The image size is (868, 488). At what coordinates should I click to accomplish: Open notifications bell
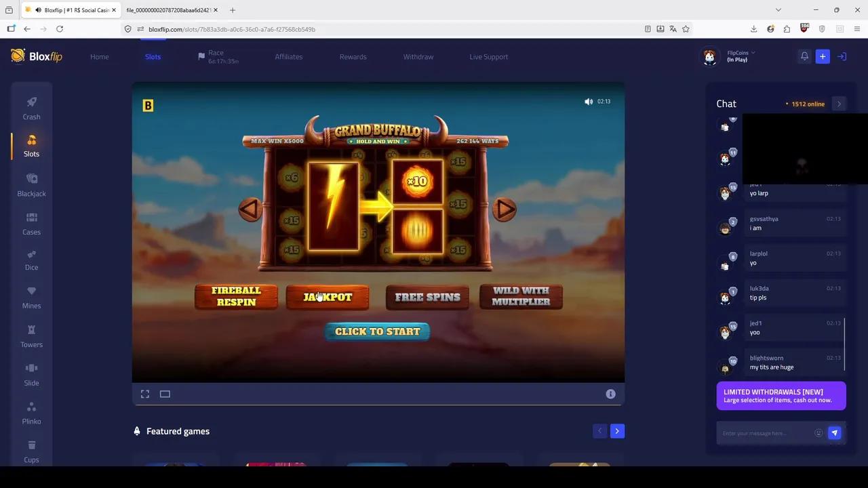click(804, 57)
